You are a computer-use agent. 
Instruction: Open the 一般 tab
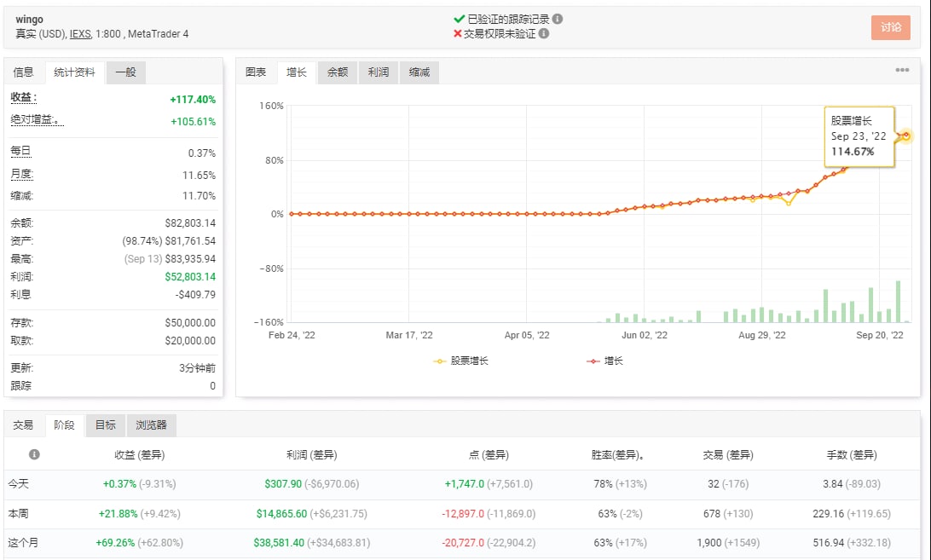tap(126, 72)
